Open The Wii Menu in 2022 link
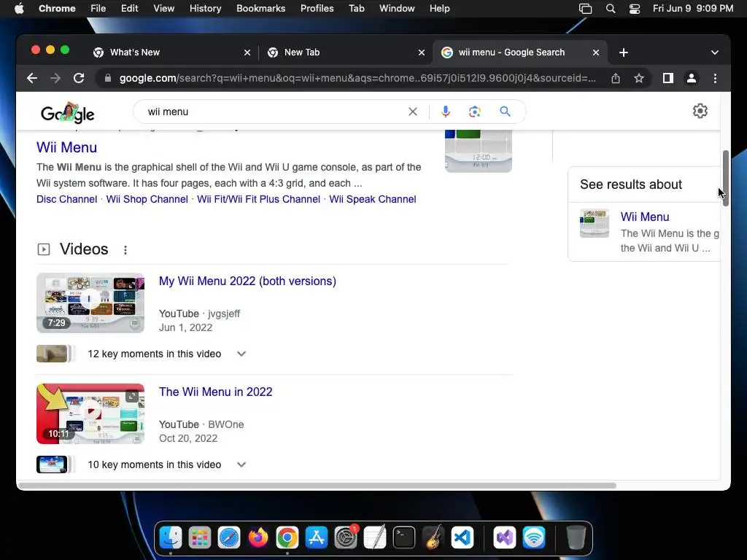Screen dimensions: 747x560 215,392
